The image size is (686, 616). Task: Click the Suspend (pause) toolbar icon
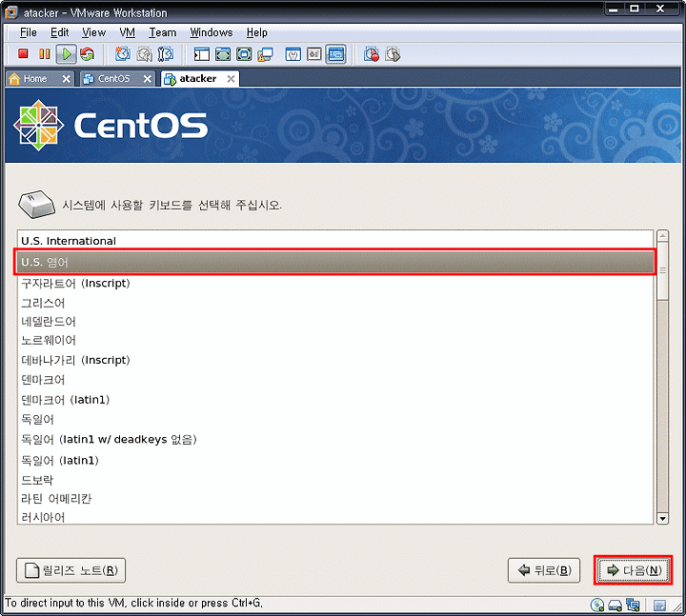pyautogui.click(x=44, y=54)
